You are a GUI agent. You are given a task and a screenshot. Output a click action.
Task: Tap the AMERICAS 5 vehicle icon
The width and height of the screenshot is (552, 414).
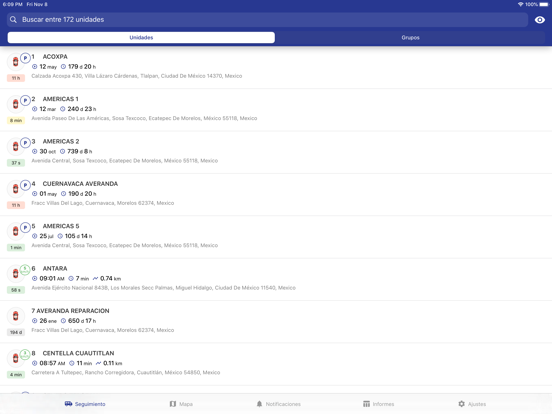coord(15,232)
